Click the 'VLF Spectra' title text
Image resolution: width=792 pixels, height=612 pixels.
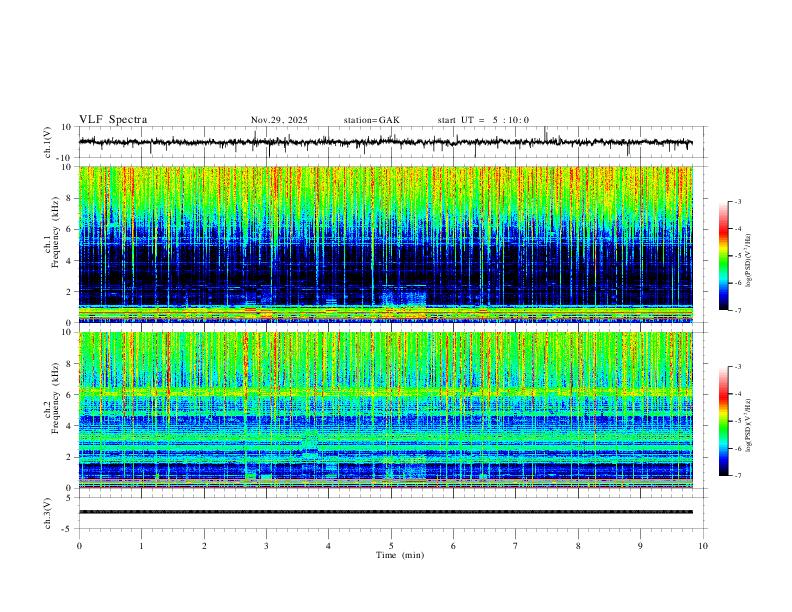click(113, 120)
